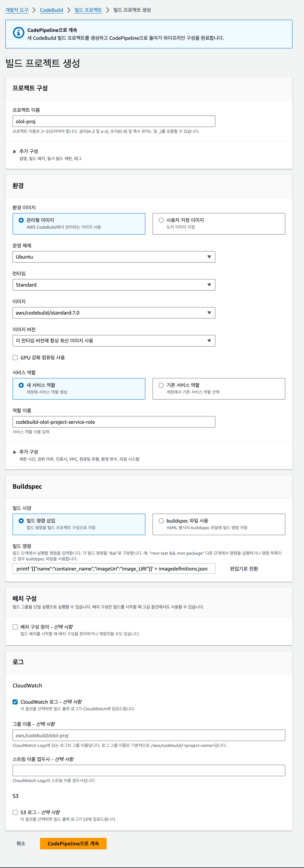Click the info icon in CodePipeline banner

pos(18,33)
